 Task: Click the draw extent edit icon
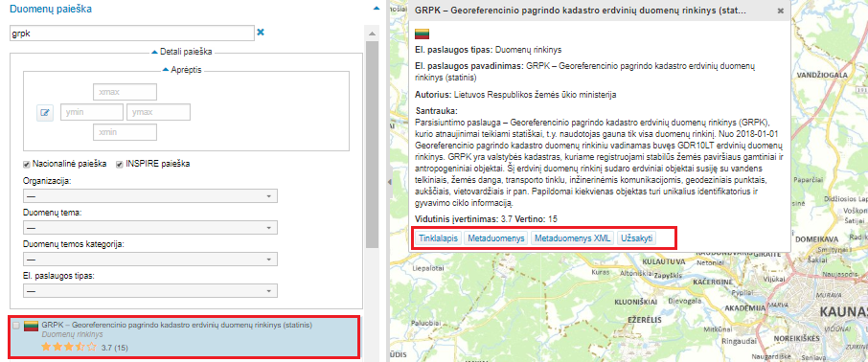45,113
